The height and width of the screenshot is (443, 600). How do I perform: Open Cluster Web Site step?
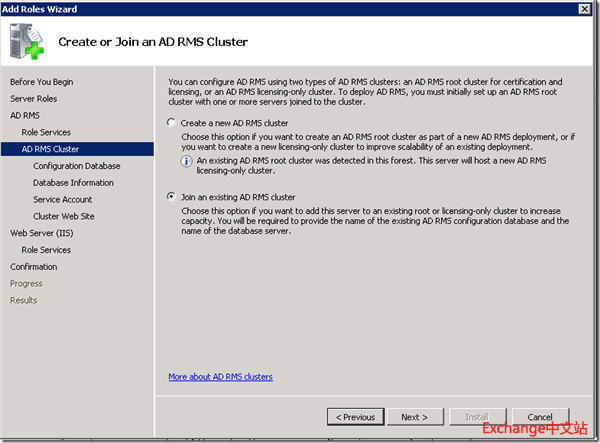tap(64, 217)
